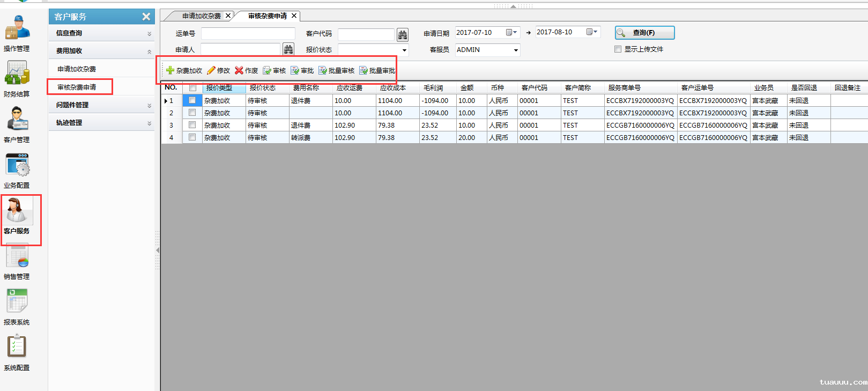
Task: Click the 审批 approve toolbar button
Action: [x=302, y=70]
